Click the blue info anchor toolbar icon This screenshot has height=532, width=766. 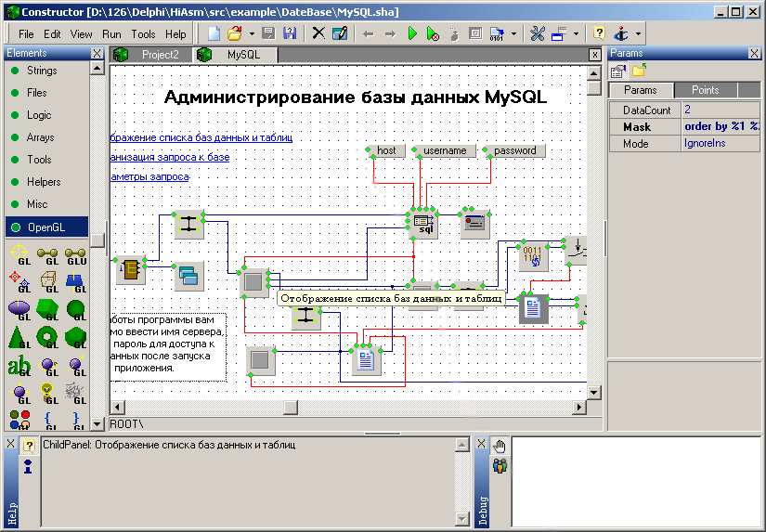tap(621, 33)
